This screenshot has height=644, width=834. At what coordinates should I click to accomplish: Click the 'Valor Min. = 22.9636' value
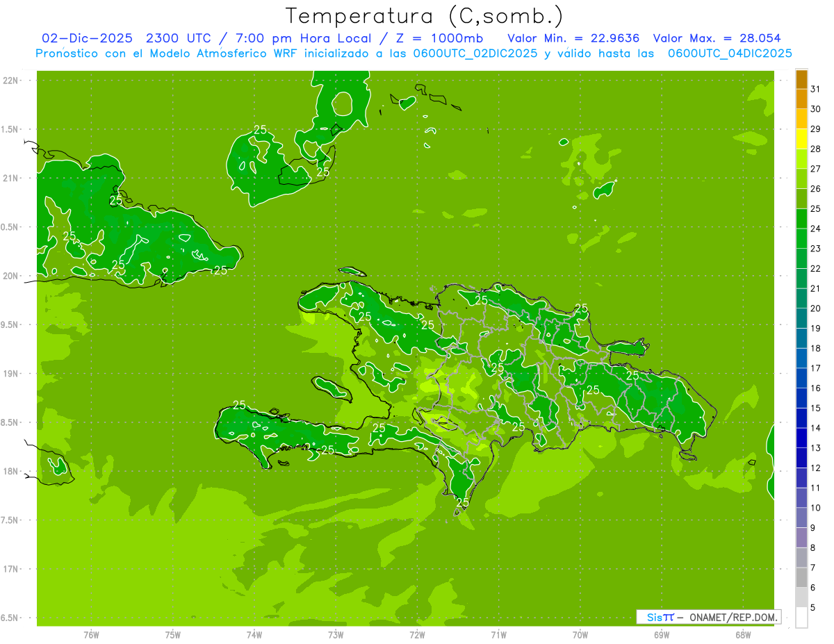[x=573, y=38]
